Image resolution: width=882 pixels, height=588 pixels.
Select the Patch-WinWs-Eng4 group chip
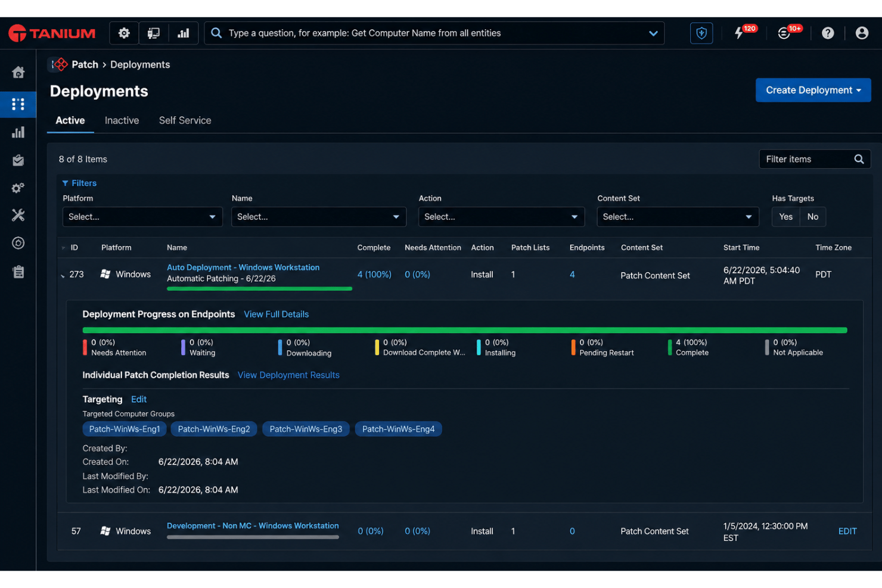pos(398,429)
